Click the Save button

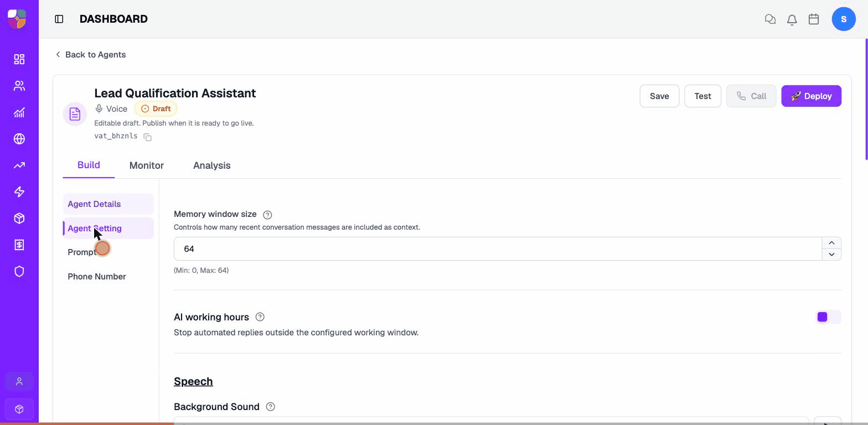pyautogui.click(x=659, y=96)
